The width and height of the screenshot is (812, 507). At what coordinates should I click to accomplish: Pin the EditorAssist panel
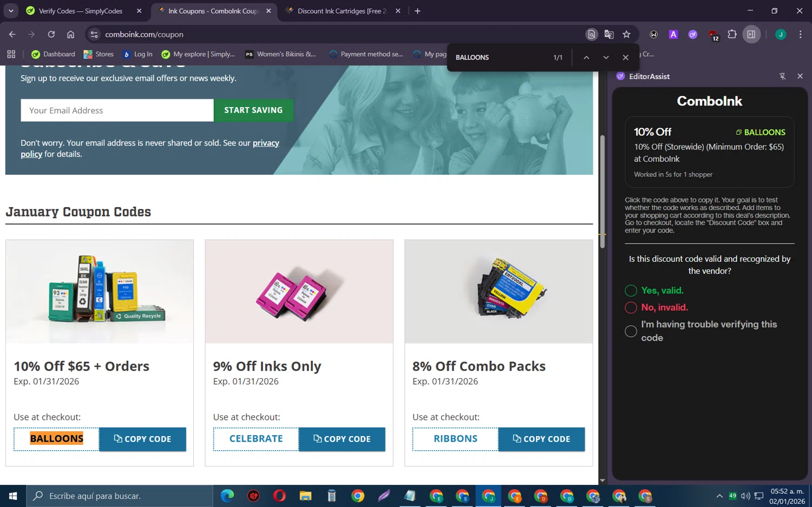tap(782, 76)
